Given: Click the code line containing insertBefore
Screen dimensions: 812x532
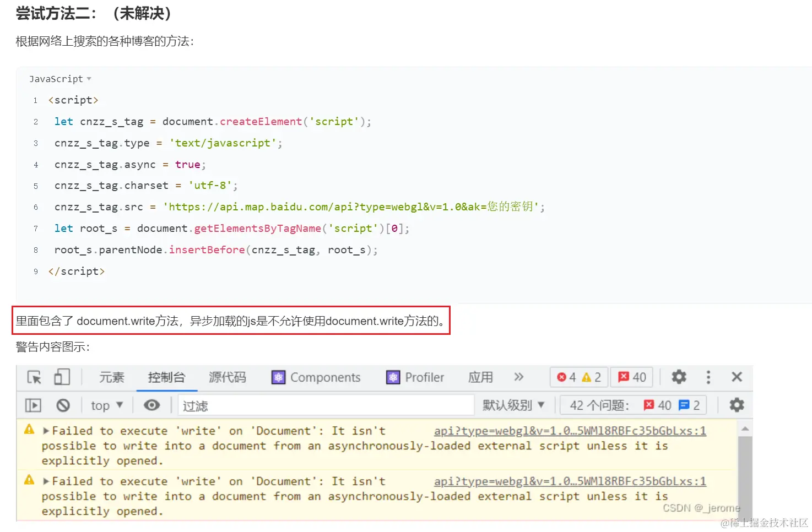Looking at the screenshot, I should 216,250.
